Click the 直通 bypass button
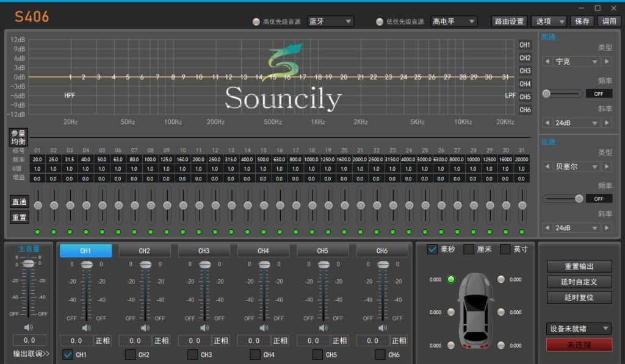 19,202
